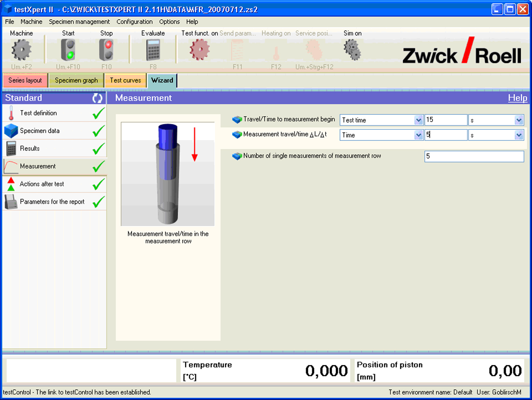Select the Specimen data cube icon

pos(11,131)
